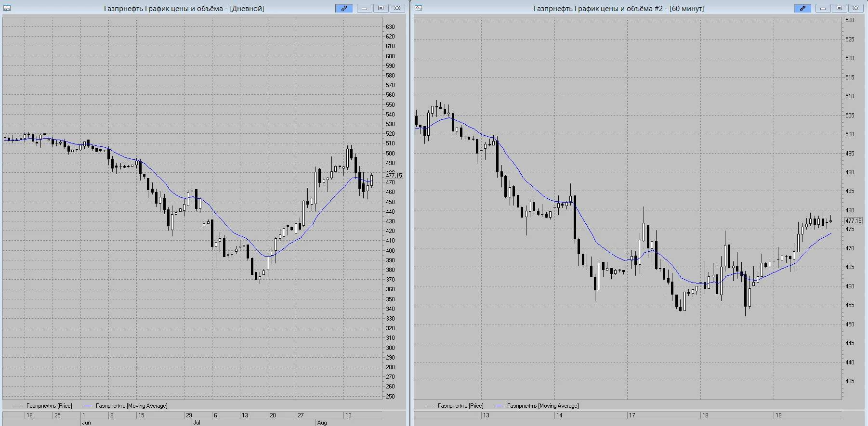
Task: Maximize the daily Газпрнефть chart window
Action: 381,8
